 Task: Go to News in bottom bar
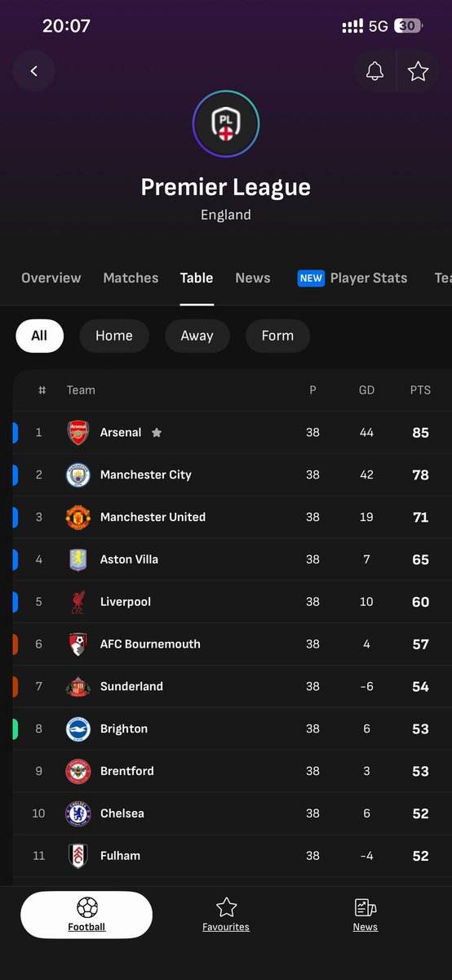[x=366, y=915]
